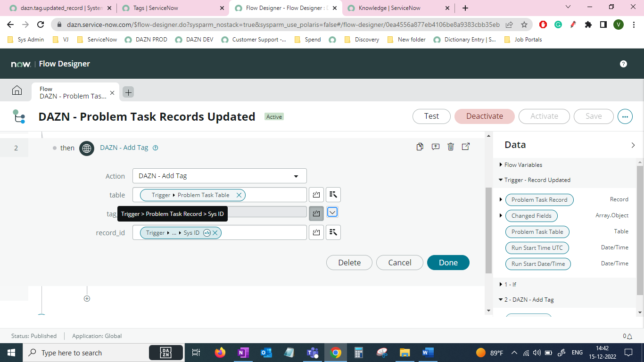Collapse the Data panel with chevron

tap(633, 145)
